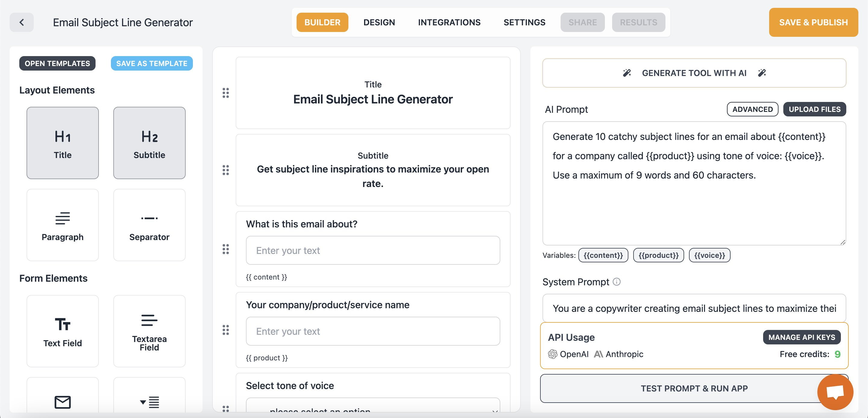Image resolution: width=868 pixels, height=418 pixels.
Task: Click the Anthropic logo in API Usage
Action: point(599,354)
